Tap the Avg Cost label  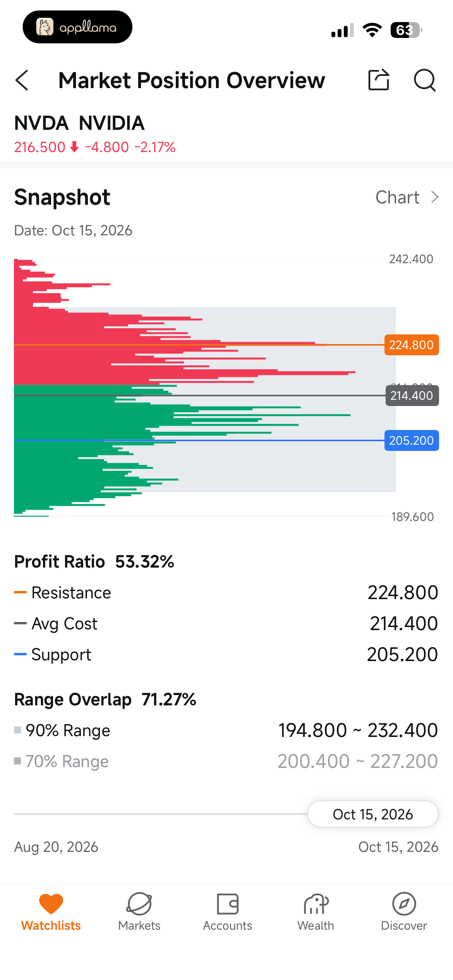[64, 624]
